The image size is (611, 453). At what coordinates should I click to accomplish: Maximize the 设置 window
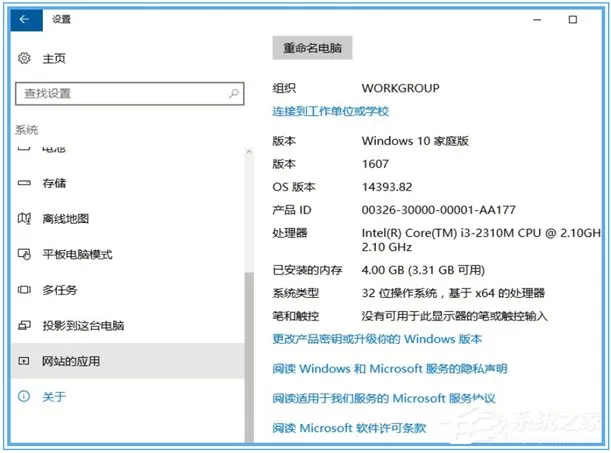tap(572, 19)
